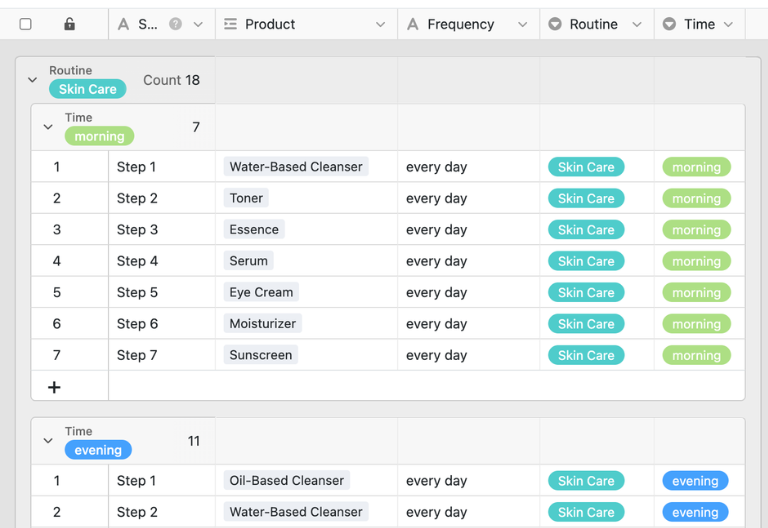Screen dimensions: 768x528
Task: Collapse the morning time group
Action: tap(48, 127)
